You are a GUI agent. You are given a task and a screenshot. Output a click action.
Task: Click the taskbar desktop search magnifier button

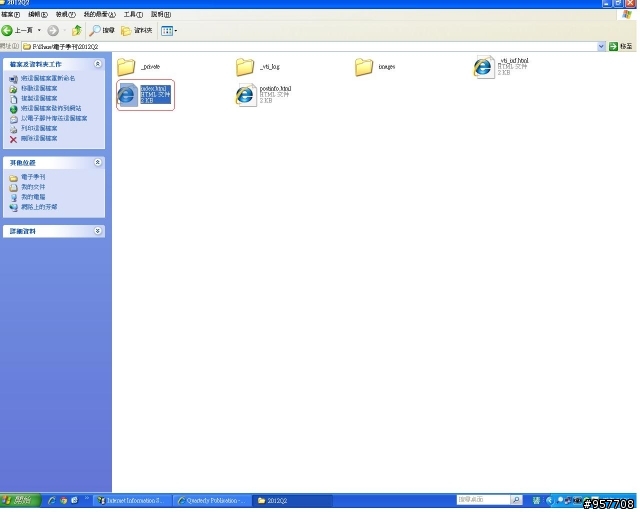516,500
